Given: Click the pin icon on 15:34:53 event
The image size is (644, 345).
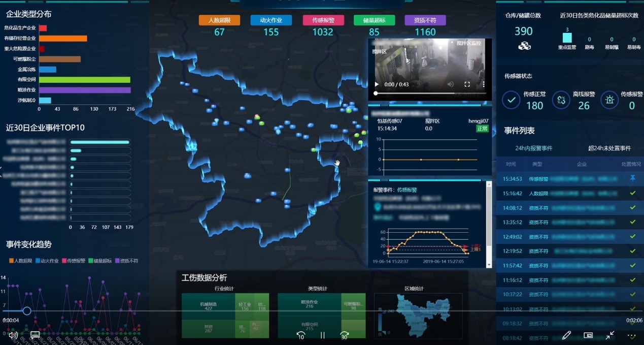Looking at the screenshot, I should [632, 178].
